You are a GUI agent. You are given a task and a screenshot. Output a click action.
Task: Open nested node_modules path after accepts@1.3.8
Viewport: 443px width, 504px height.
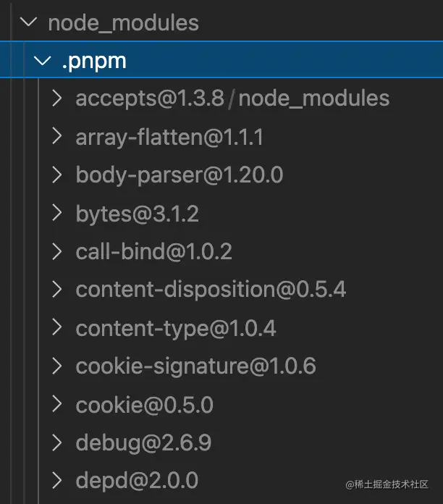[314, 98]
